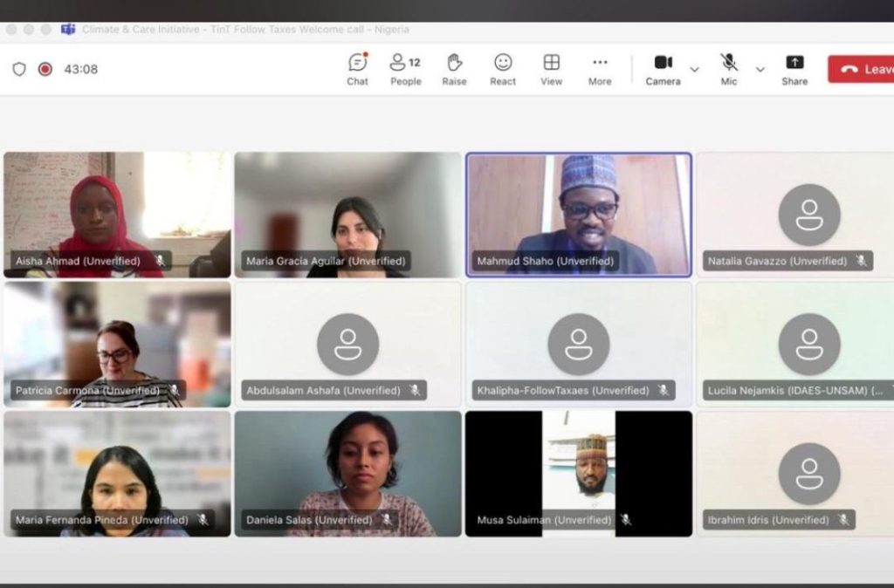Toggle the Camera on or off
This screenshot has width=894, height=588.
663,69
